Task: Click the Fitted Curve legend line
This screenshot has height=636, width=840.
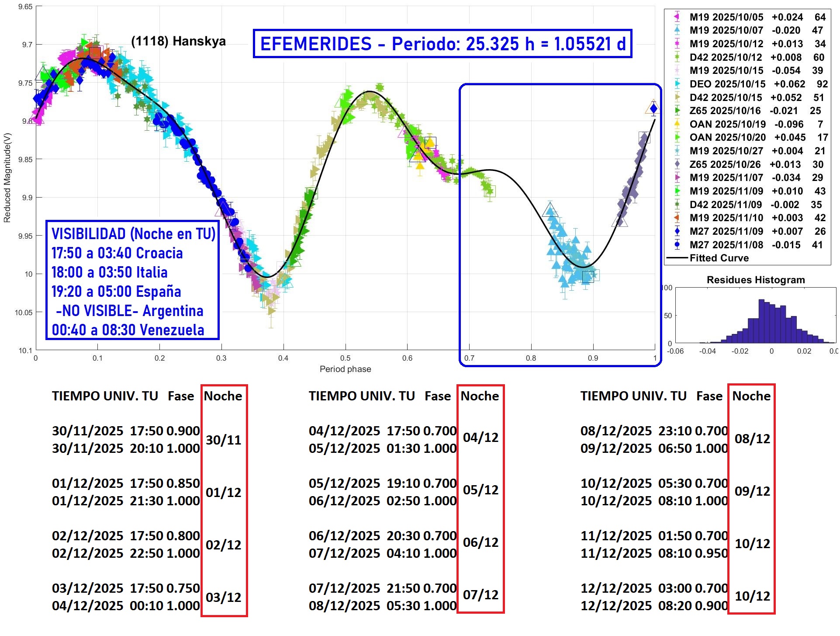Action: pyautogui.click(x=677, y=258)
